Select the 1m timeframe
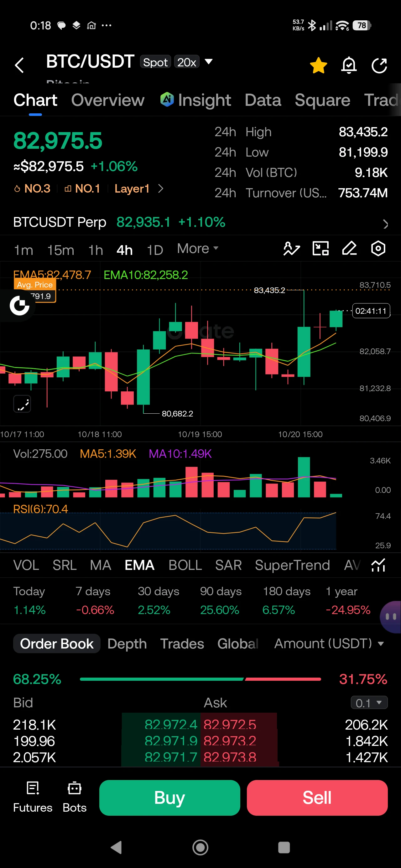 [23, 250]
